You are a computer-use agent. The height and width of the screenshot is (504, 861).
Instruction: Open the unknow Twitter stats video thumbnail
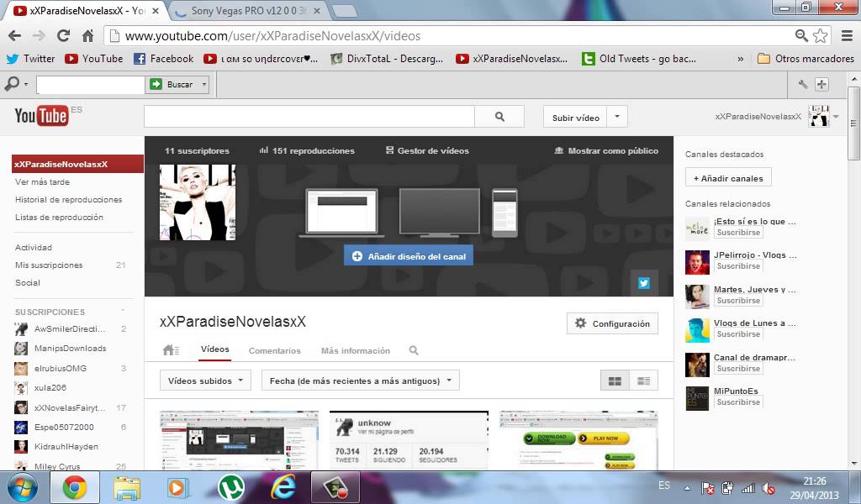tap(409, 440)
